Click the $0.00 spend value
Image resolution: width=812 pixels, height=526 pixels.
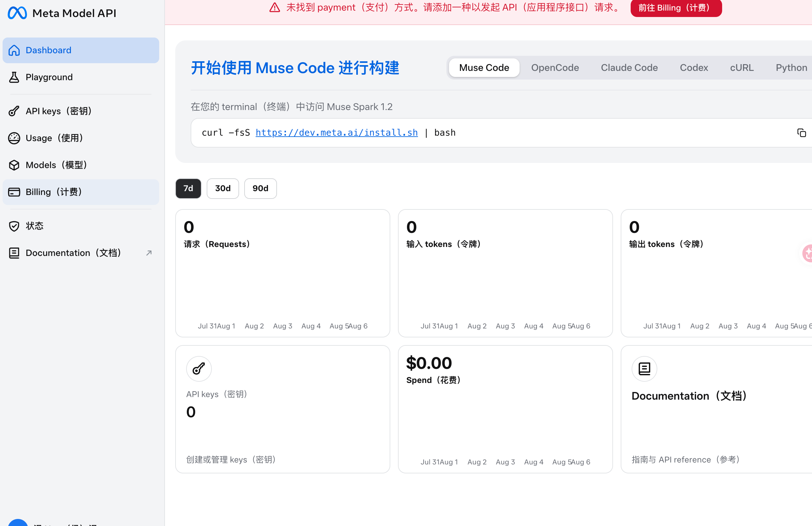click(429, 363)
